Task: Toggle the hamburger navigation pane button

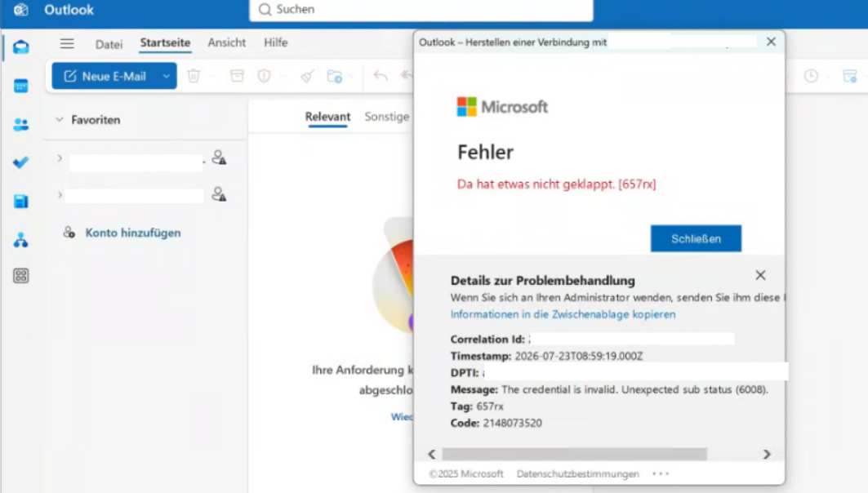Action: click(67, 43)
